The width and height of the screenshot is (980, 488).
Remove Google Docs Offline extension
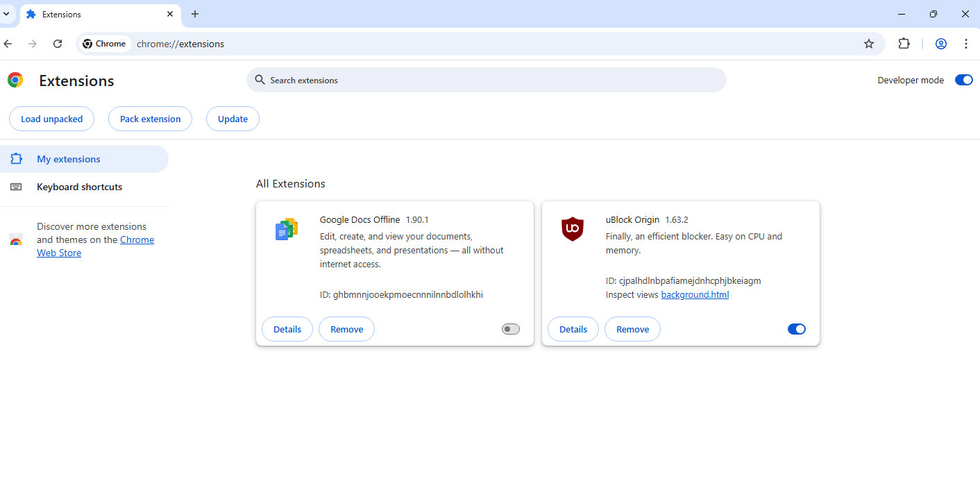(346, 329)
